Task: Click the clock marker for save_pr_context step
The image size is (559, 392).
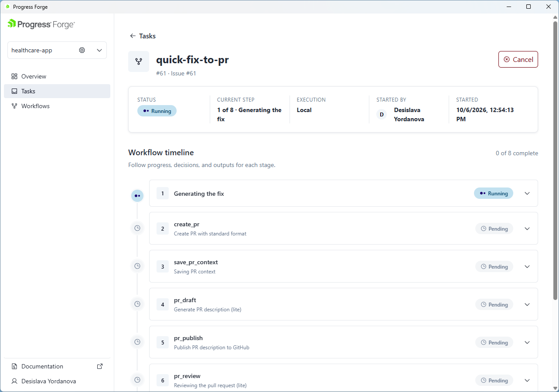Action: tap(137, 266)
